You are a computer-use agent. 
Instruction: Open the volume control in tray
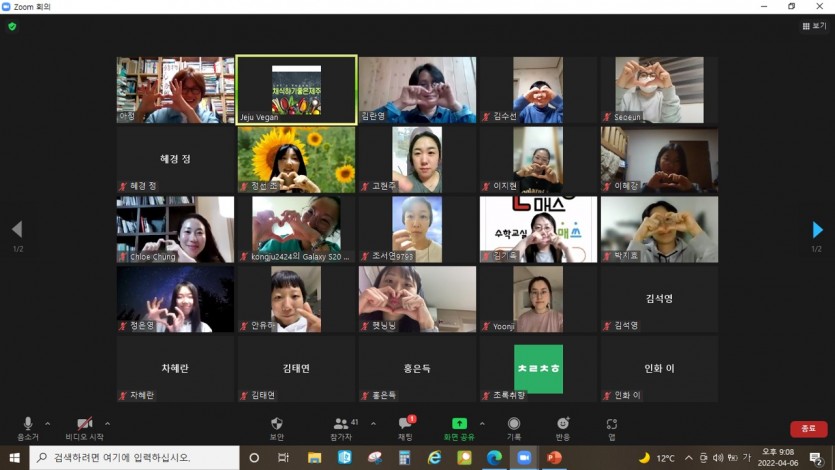(718, 458)
